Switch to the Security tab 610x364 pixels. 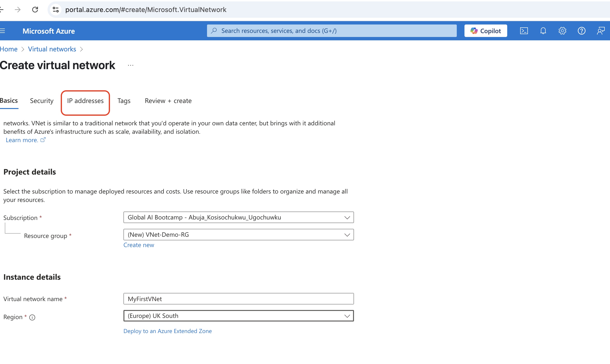tap(42, 101)
